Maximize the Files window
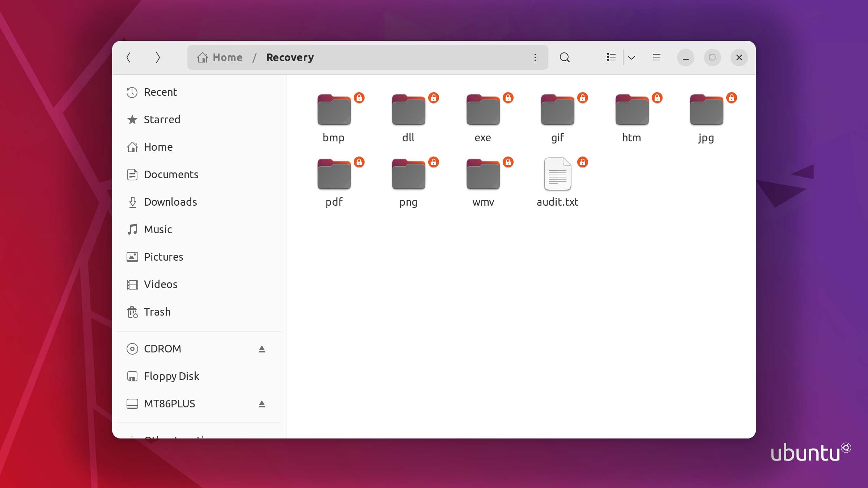 712,57
